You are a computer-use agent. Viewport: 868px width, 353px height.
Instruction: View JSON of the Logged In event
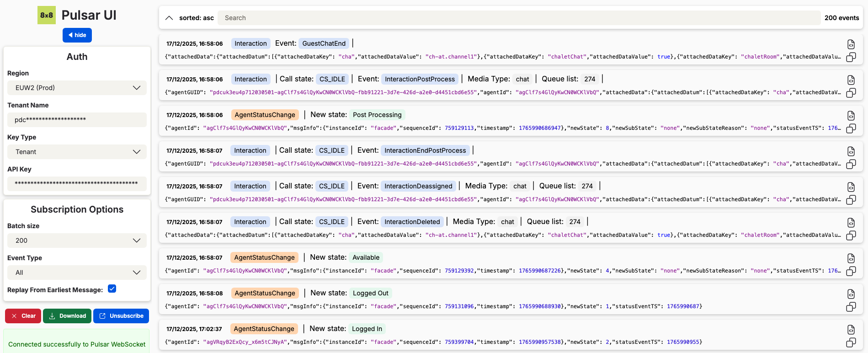(851, 330)
